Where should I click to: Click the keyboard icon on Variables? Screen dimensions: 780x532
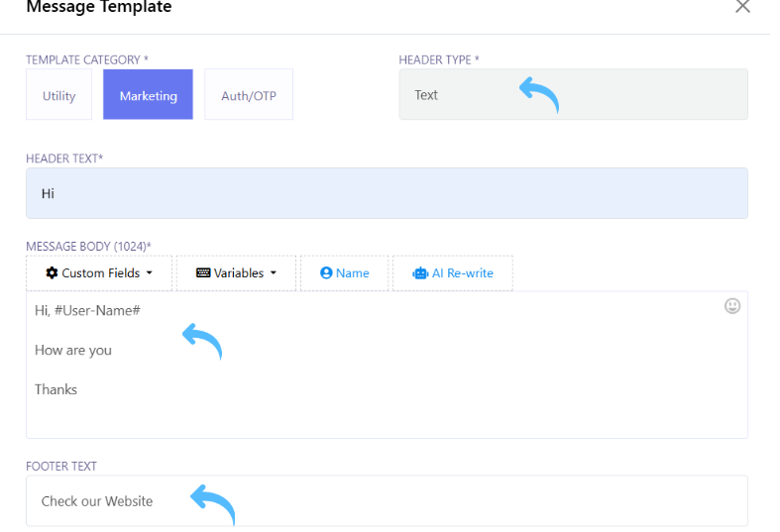coord(203,273)
